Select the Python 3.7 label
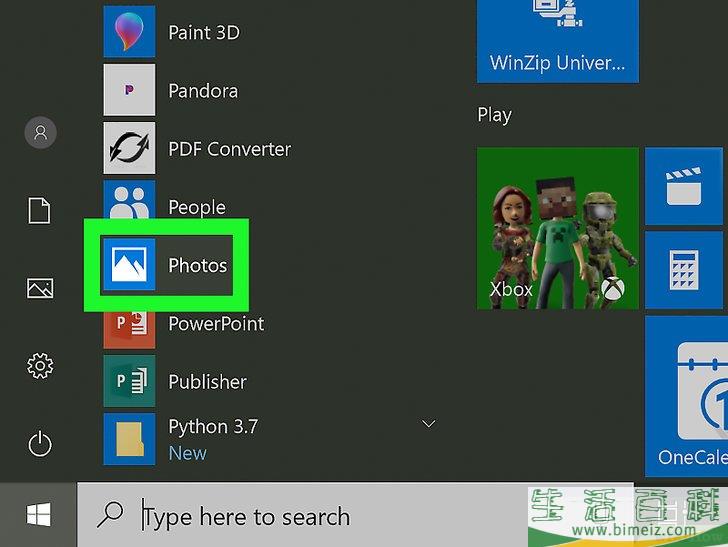Screen dimensions: 728x547 pyautogui.click(x=213, y=426)
